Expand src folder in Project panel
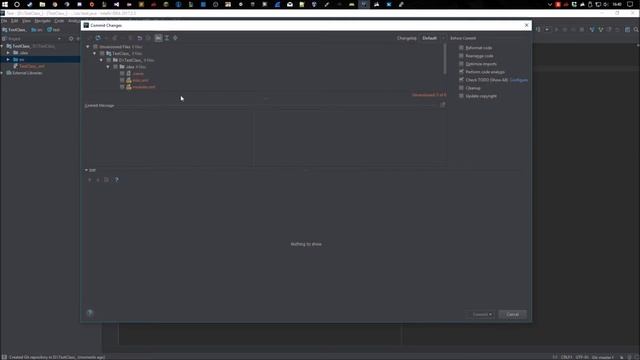This screenshot has height=360, width=640. tap(8, 60)
